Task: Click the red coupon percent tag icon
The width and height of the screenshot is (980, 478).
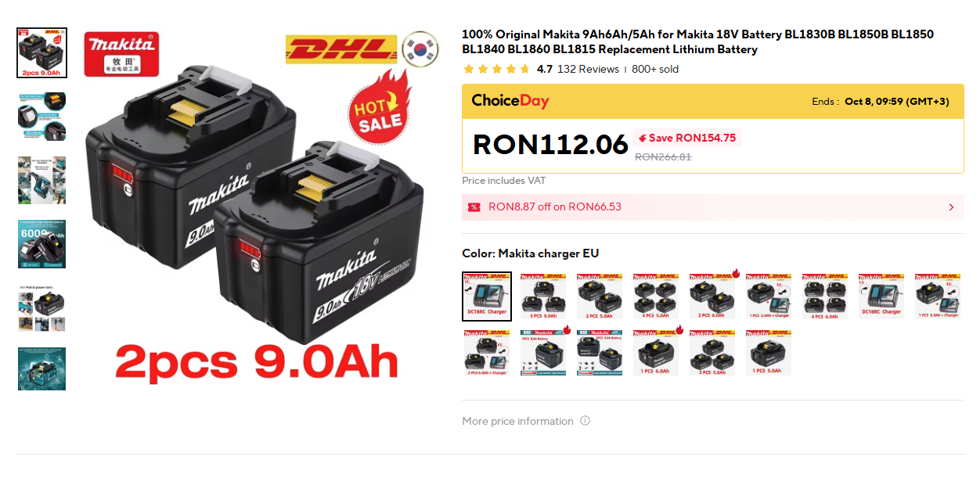Action: click(x=474, y=207)
